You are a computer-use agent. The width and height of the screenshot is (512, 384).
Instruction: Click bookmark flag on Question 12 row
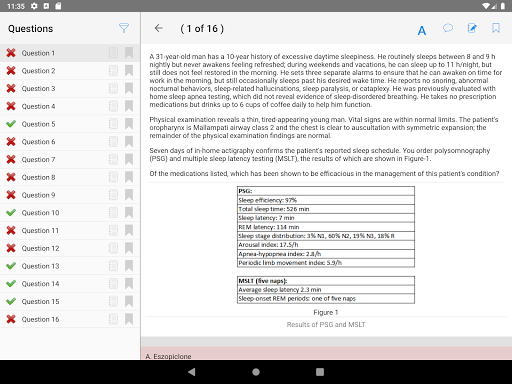pos(129,248)
